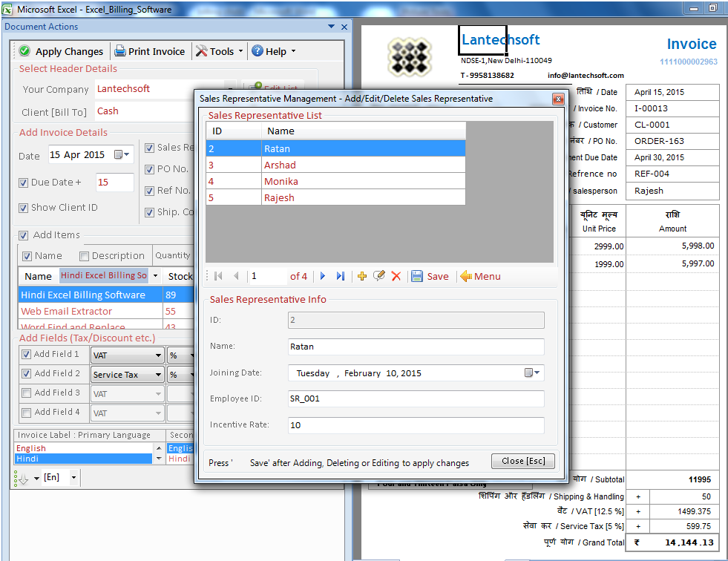Enable the Description checkbox
This screenshot has width=728, height=561.
pos(84,256)
